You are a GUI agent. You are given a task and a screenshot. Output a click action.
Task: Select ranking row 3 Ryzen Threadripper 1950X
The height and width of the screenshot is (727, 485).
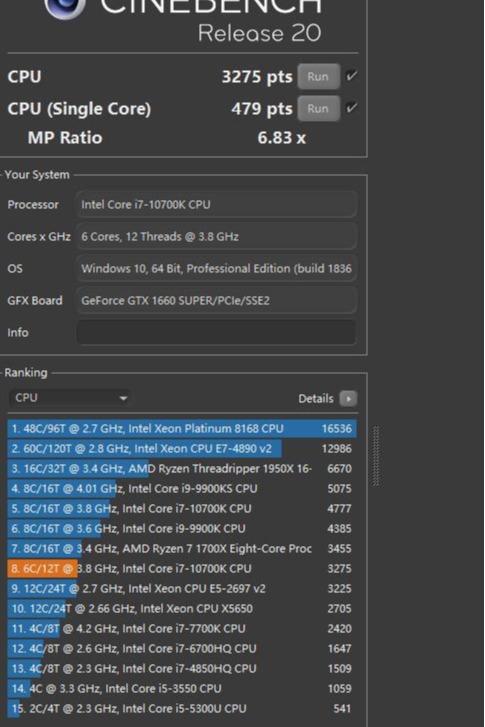point(182,468)
